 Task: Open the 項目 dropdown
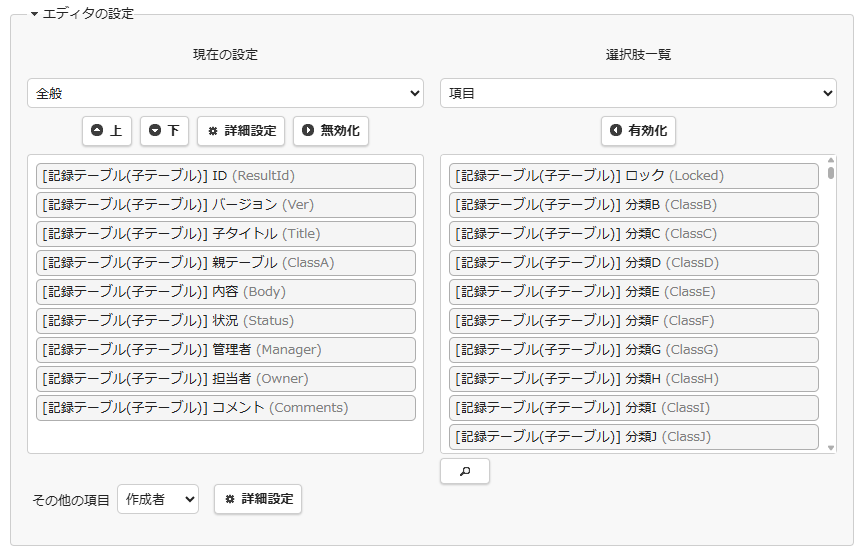638,93
